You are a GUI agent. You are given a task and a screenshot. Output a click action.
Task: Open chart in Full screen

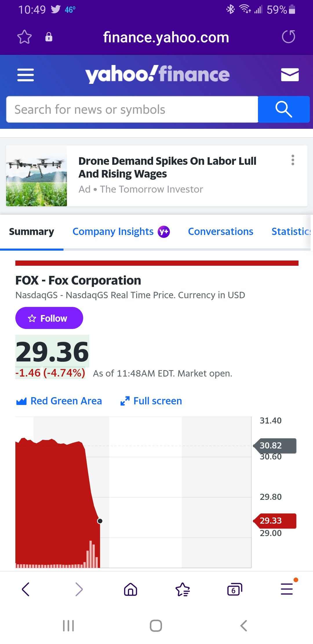(x=151, y=401)
